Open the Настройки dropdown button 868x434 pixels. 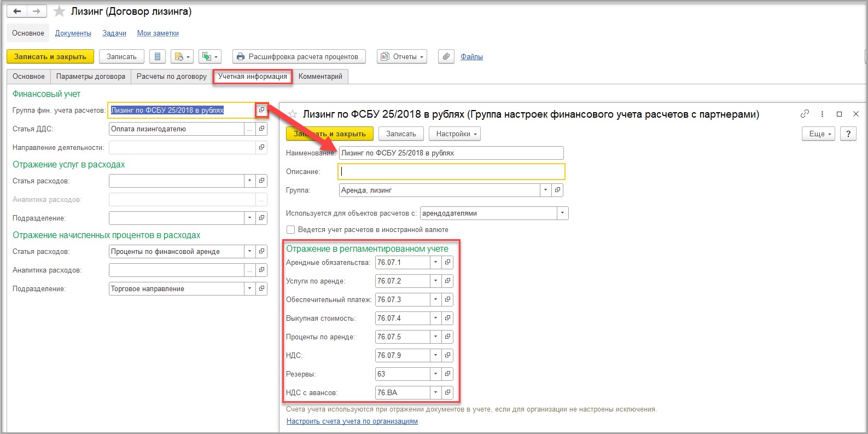click(455, 134)
